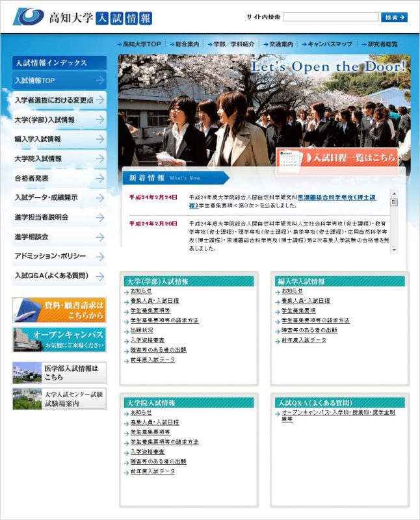
Task: Focus the サイト内検索 text field
Action: (331, 18)
